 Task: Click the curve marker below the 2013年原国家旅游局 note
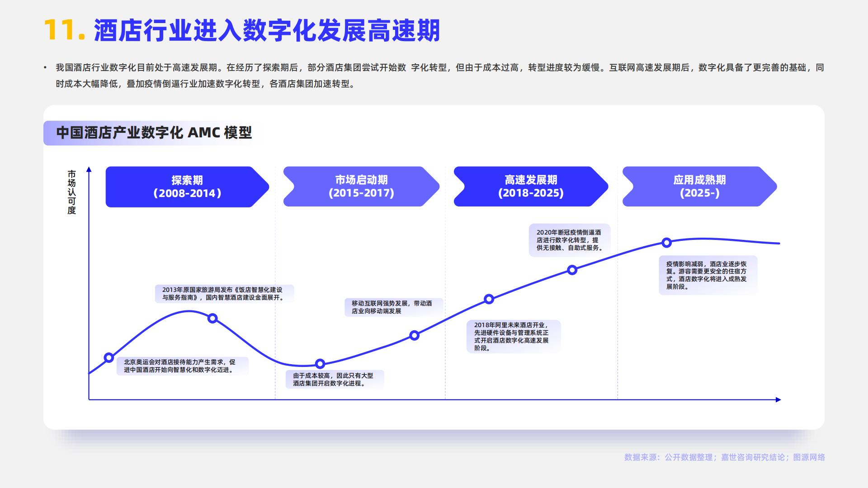pos(212,319)
